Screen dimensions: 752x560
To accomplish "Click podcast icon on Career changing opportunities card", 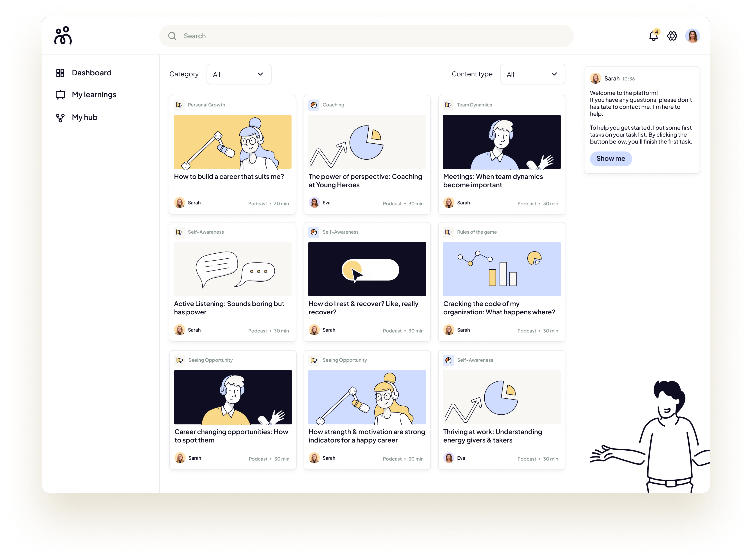I will click(x=179, y=360).
